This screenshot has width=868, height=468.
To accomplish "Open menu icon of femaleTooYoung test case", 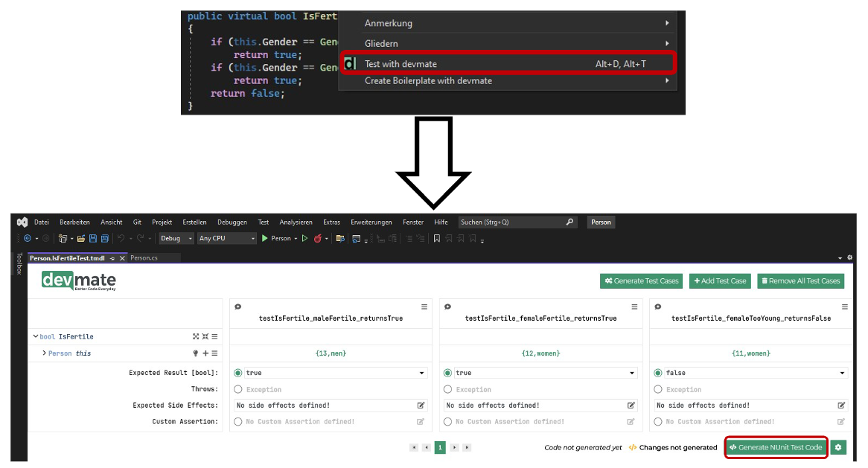I will click(845, 307).
